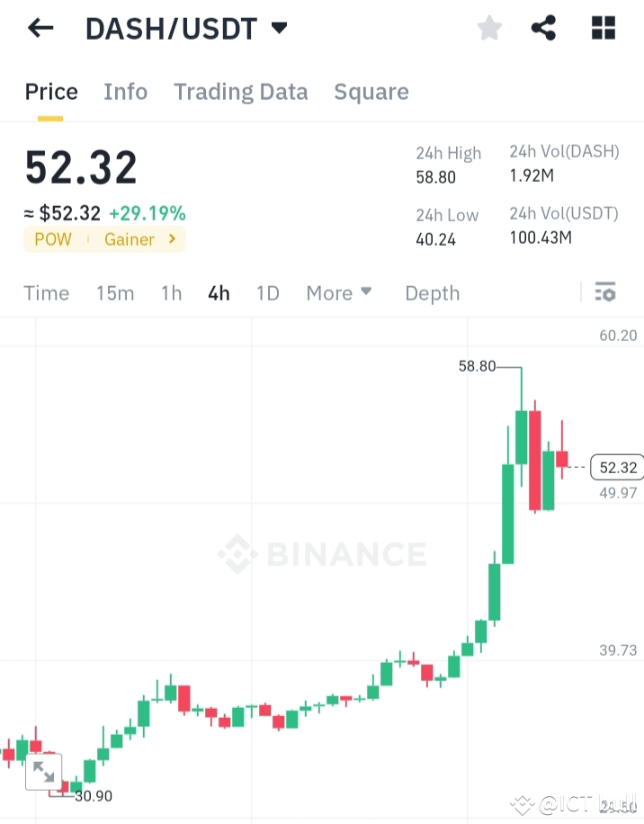
Task: Open the share icon to share this chart
Action: (x=543, y=27)
